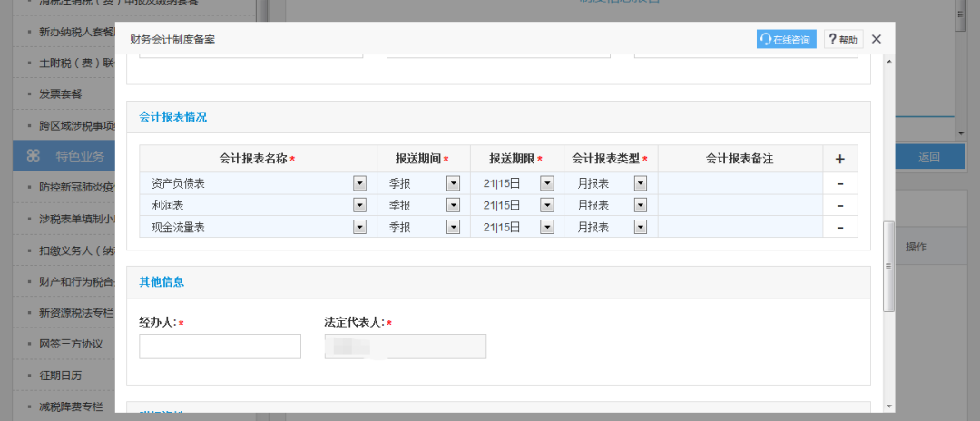Click the 特色业务 clover icon
The height and width of the screenshot is (421, 980).
[34, 156]
